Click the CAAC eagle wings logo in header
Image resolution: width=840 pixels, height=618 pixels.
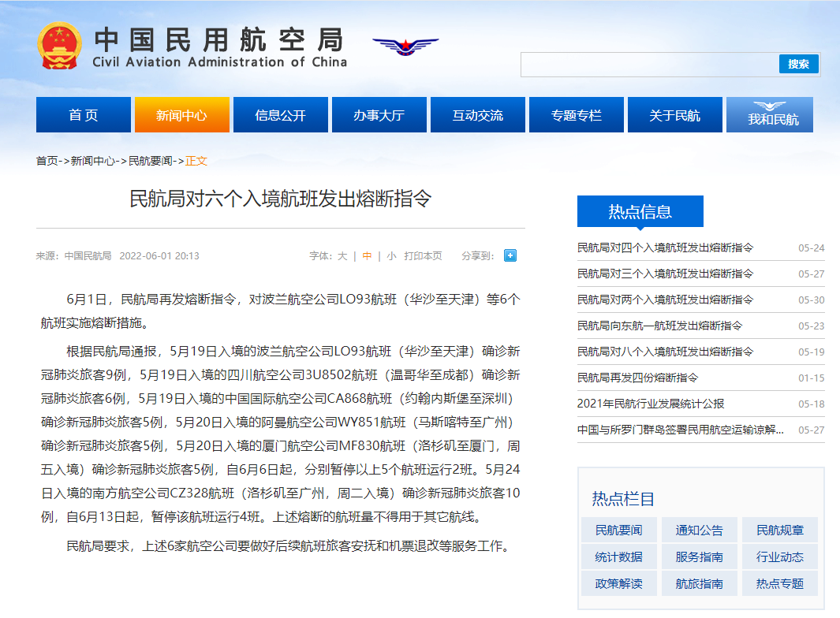405,45
